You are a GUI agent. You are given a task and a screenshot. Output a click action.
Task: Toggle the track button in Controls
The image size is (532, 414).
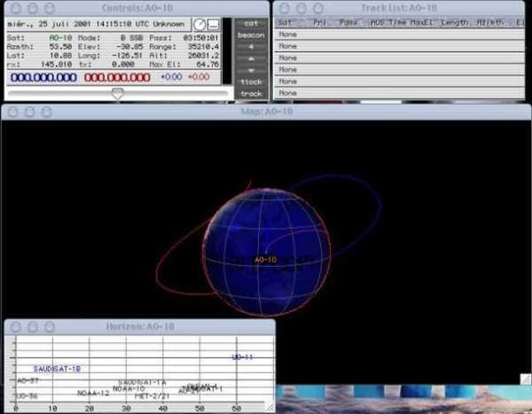coord(251,94)
